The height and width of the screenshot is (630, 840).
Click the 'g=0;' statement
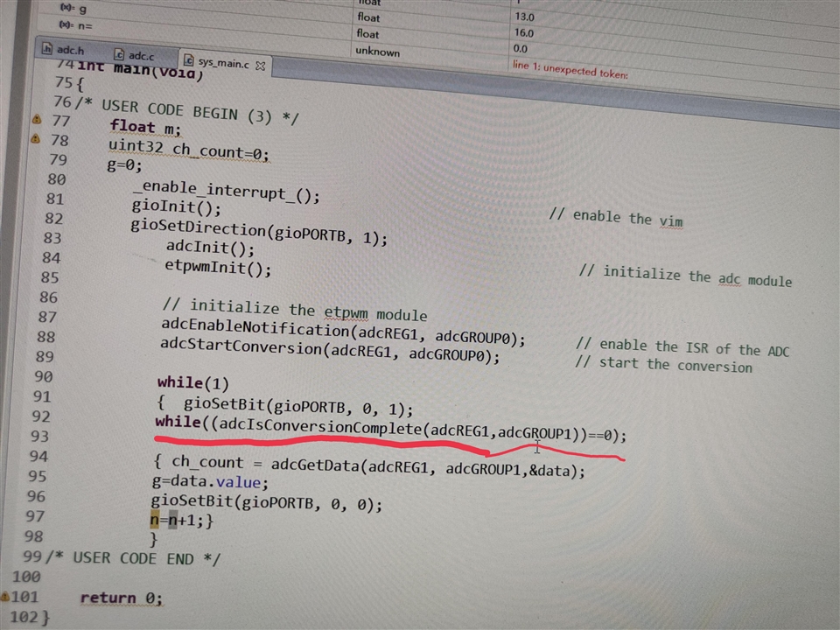(125, 165)
